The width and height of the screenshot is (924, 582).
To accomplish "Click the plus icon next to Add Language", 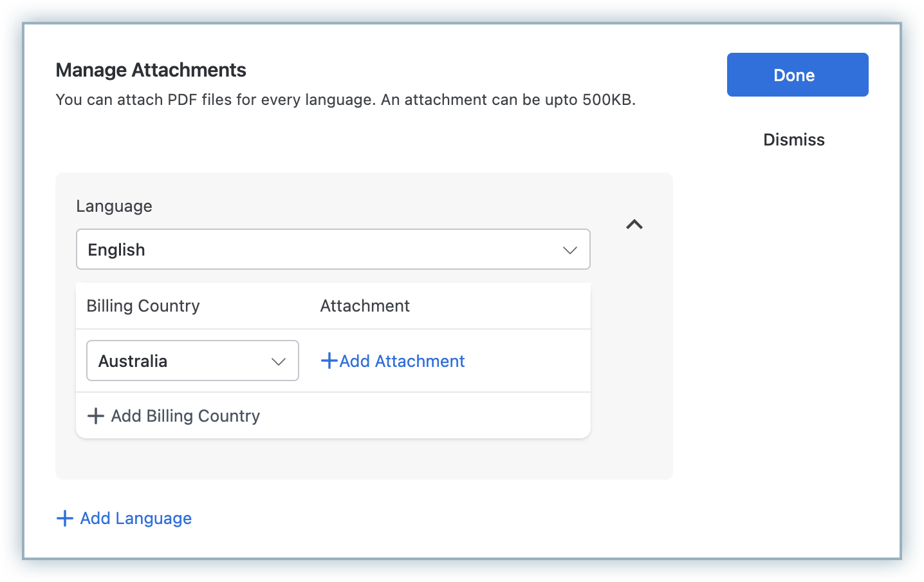I will pyautogui.click(x=65, y=518).
